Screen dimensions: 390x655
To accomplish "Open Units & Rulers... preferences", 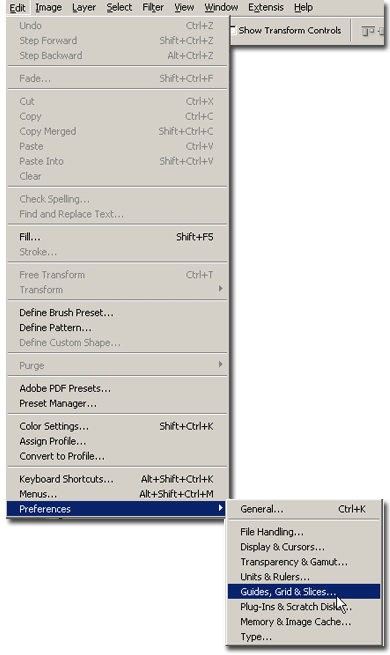I will (x=304, y=577).
